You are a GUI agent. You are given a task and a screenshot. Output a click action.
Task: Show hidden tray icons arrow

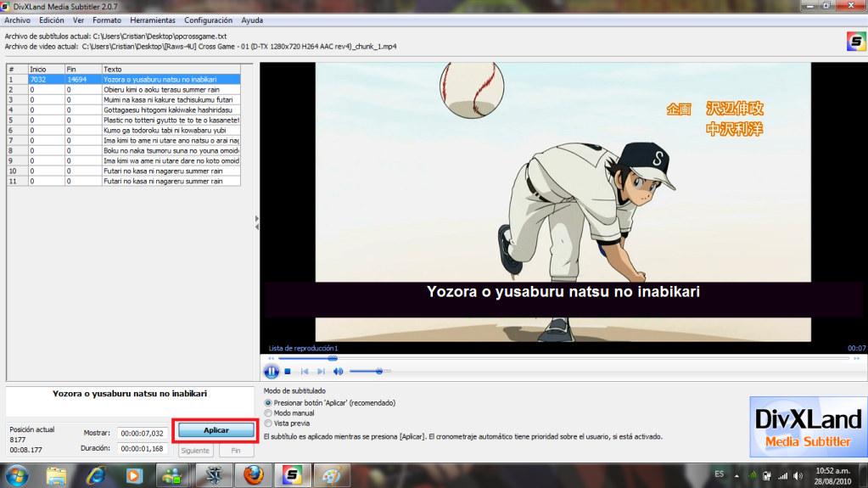736,476
